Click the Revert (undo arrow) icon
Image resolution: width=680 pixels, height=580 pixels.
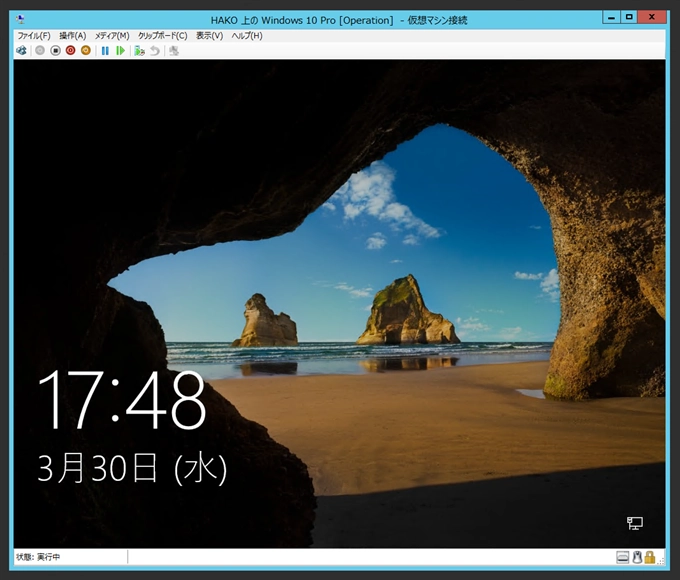pos(155,51)
